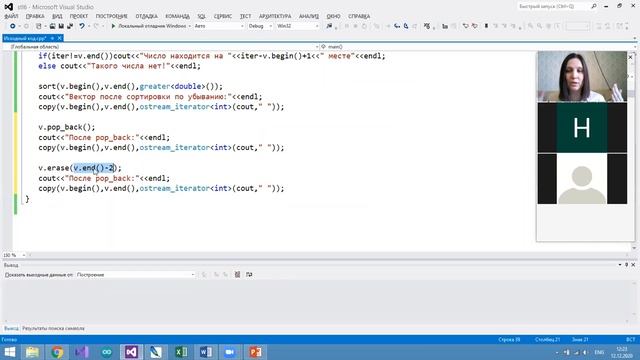Click the Open File toolbar icon

(52, 26)
